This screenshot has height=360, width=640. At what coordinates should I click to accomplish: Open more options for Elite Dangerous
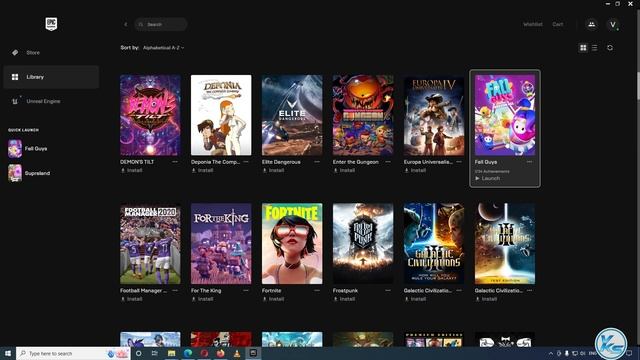[317, 162]
